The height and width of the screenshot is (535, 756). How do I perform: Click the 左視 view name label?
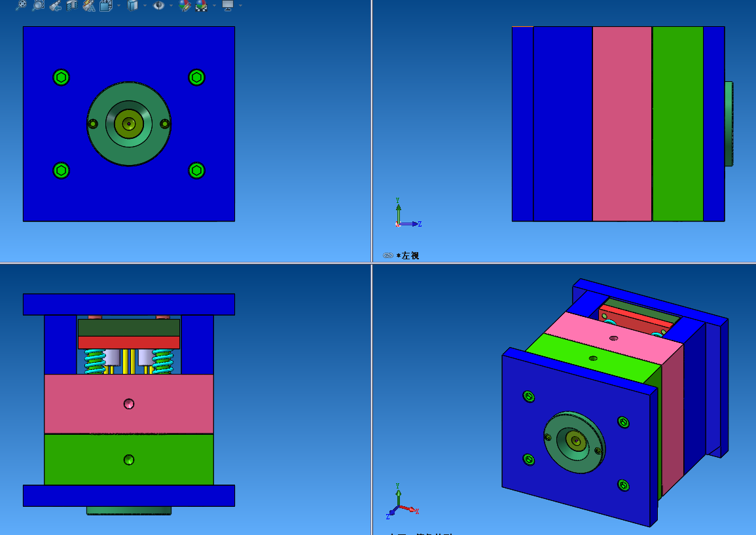pos(410,255)
